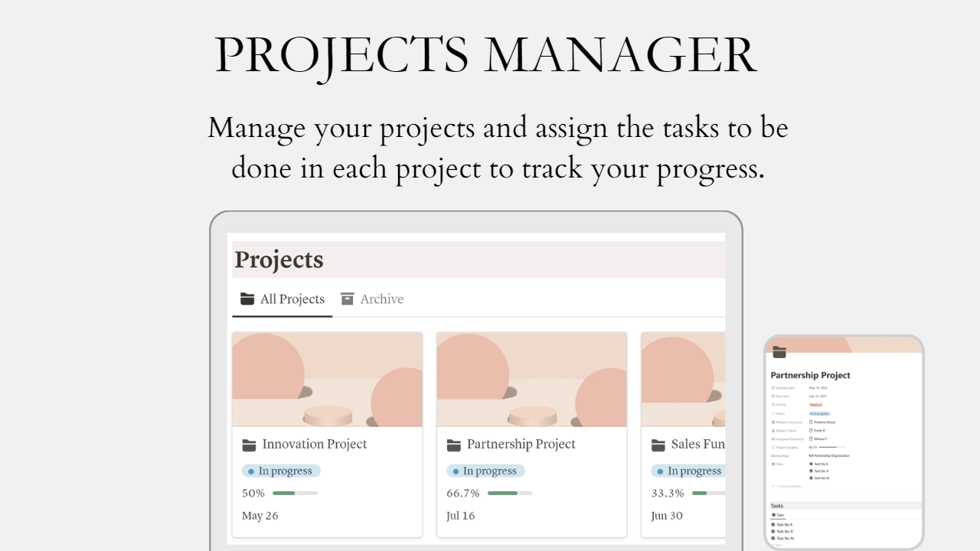Check off Task No 11 in Tasks list

tap(773, 531)
